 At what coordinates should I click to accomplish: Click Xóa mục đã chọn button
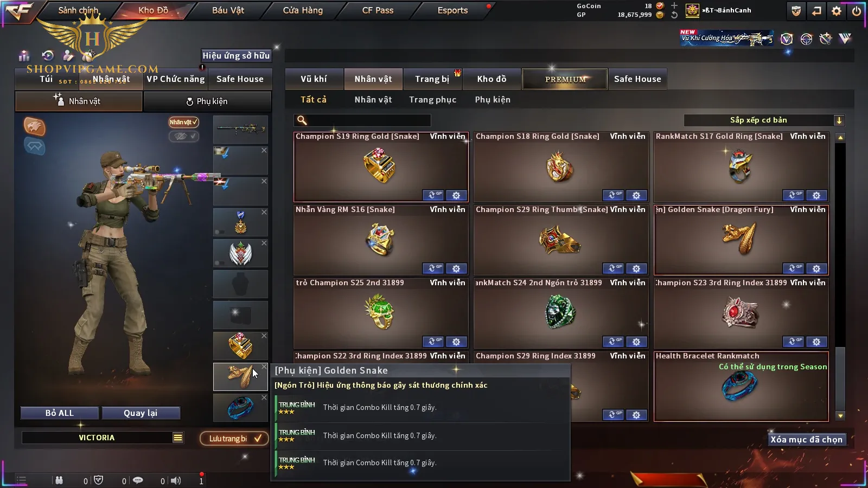807,440
